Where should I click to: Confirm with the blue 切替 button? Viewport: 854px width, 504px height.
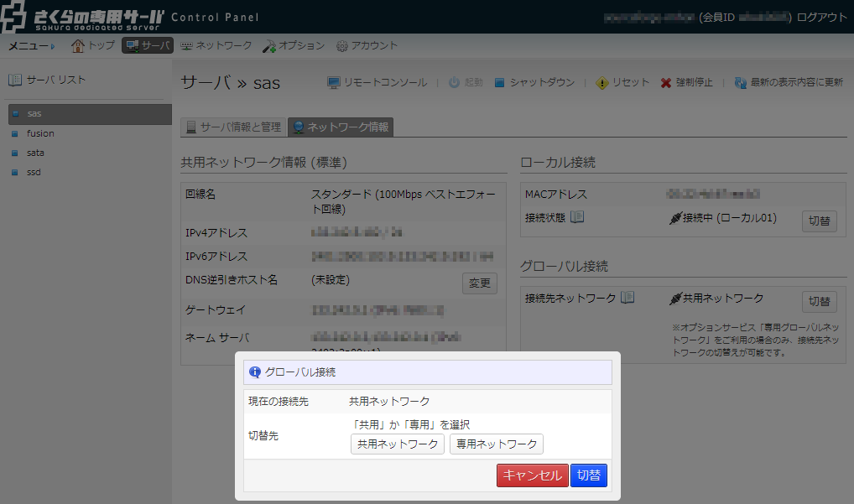[589, 475]
